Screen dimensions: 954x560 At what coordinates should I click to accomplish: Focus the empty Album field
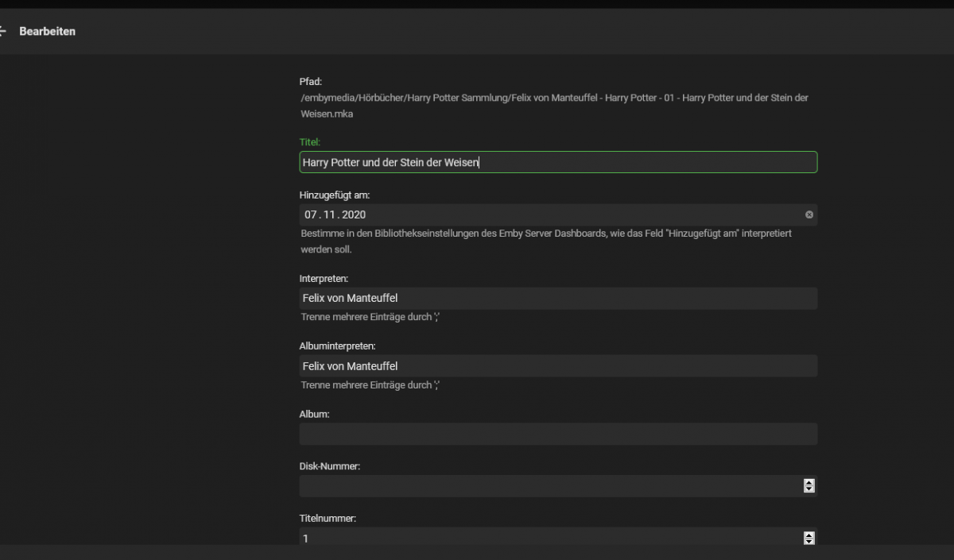point(558,434)
